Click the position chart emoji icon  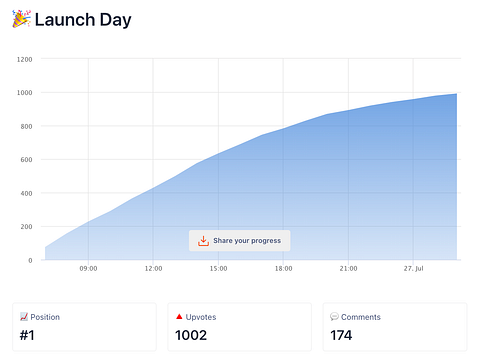click(x=24, y=316)
